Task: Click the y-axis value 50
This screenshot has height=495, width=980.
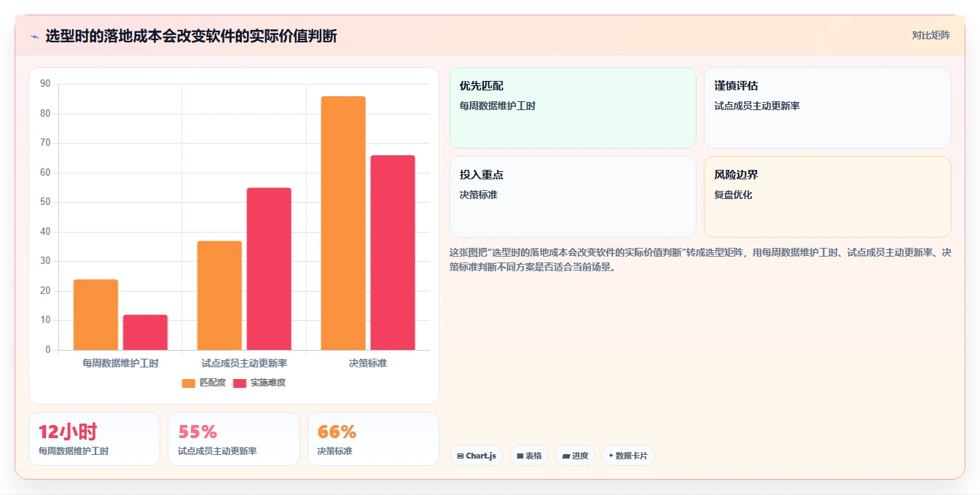Action: (x=45, y=202)
